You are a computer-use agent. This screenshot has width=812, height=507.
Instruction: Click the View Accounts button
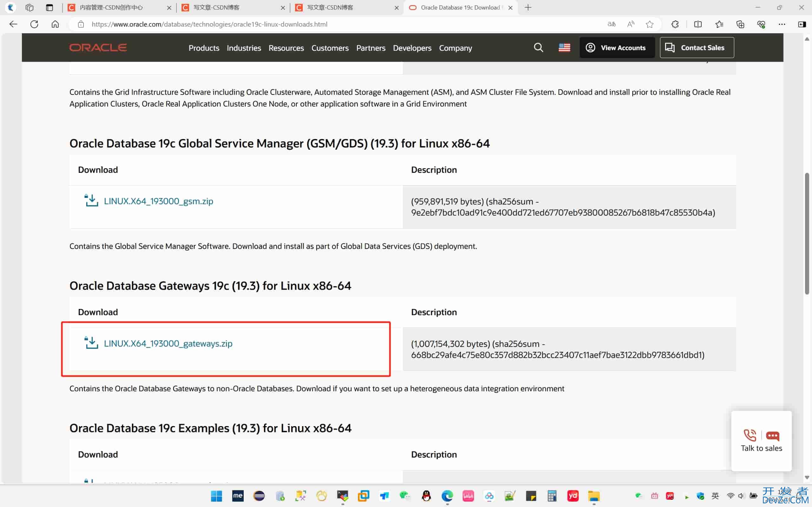point(617,48)
